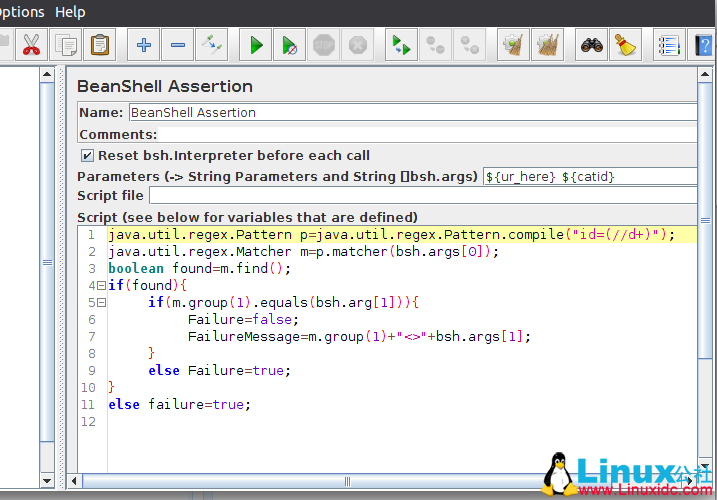Expand all nodes with plus icon
The width and height of the screenshot is (717, 500).
144,45
